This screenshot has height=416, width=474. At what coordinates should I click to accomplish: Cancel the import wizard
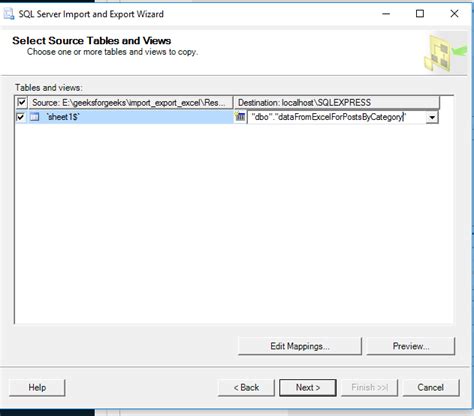431,388
